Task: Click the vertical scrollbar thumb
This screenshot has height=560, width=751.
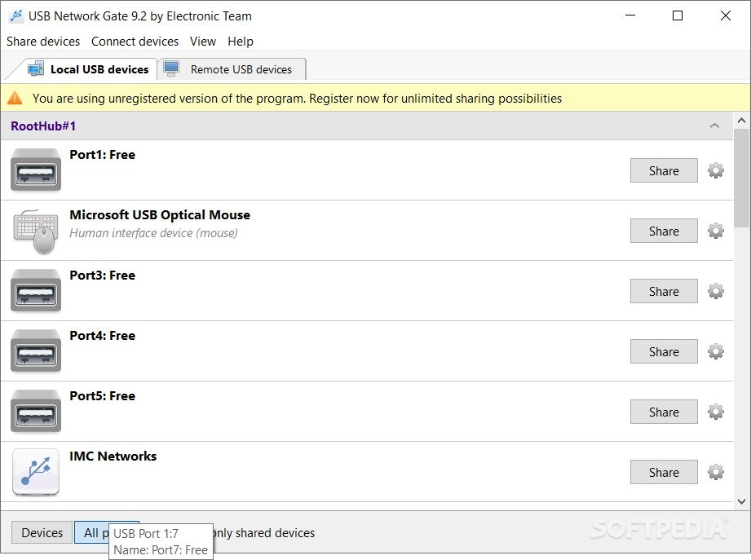Action: click(x=741, y=178)
